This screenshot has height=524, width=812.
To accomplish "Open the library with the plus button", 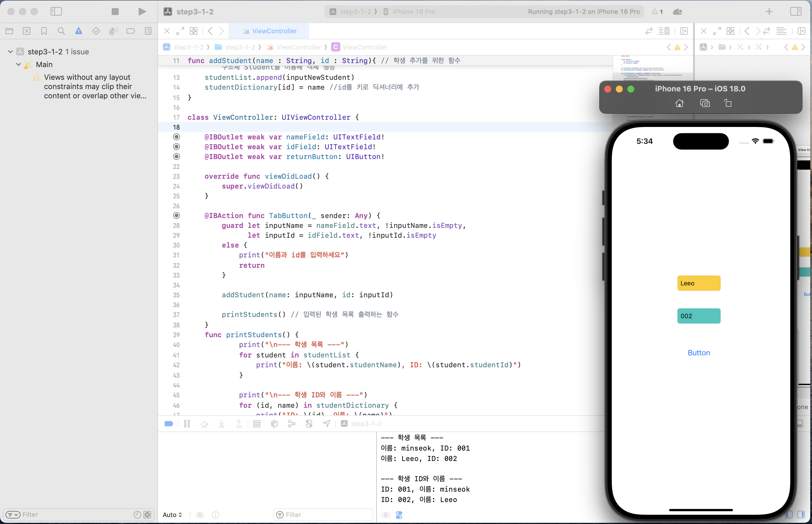I will click(769, 12).
